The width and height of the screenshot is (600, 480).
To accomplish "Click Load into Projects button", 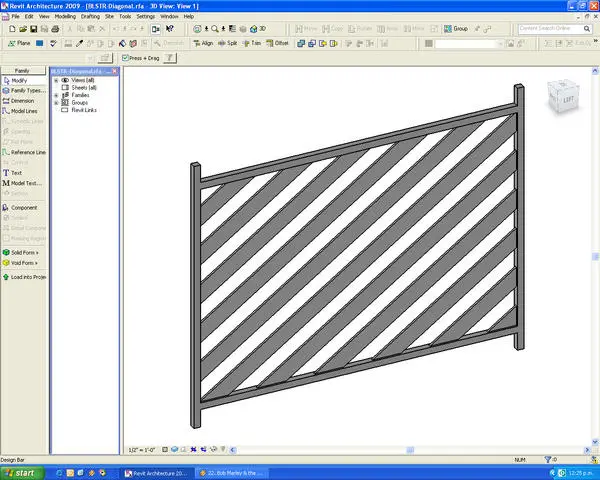I will coord(24,277).
